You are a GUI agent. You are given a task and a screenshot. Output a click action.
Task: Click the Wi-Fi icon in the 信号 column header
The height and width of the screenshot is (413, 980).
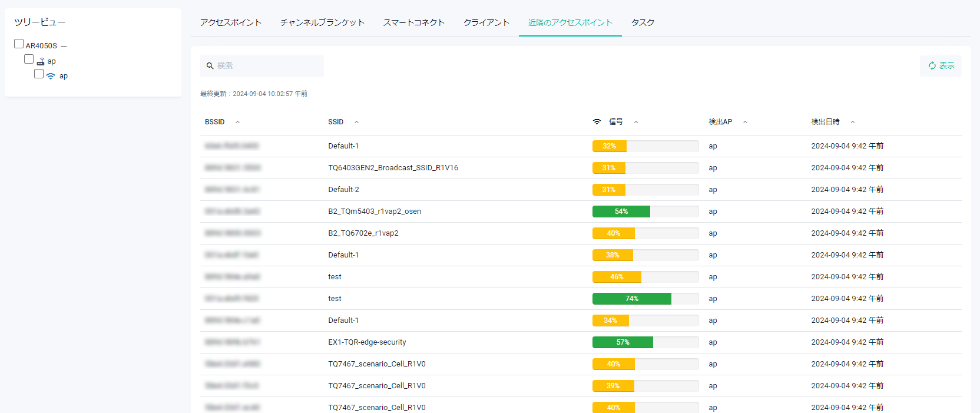coord(597,122)
